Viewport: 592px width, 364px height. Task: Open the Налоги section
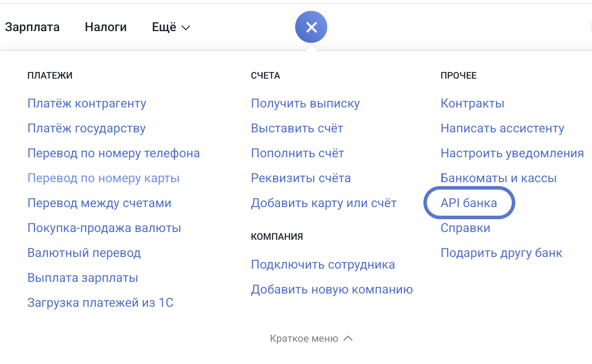click(x=106, y=27)
